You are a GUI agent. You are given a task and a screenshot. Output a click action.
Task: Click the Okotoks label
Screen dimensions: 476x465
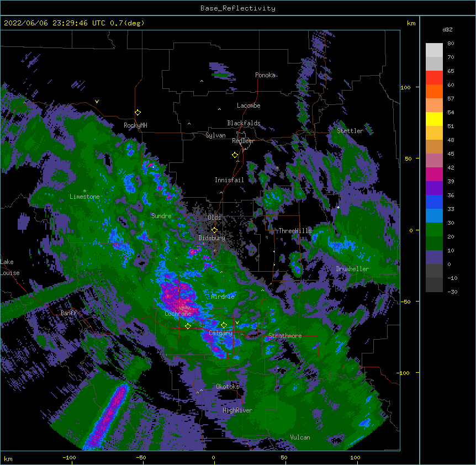click(x=228, y=387)
